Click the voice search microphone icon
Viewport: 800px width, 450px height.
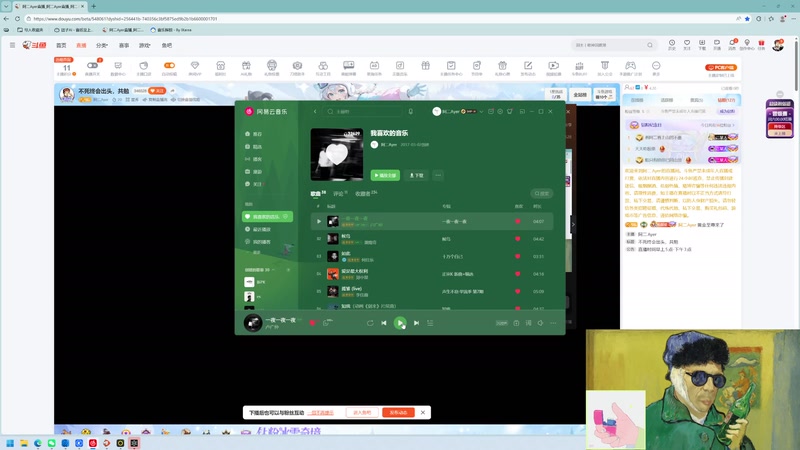pos(410,111)
